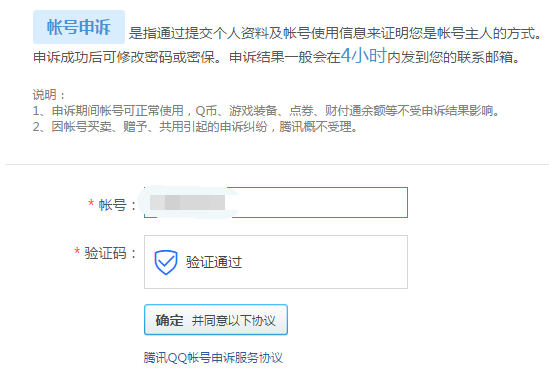Click the blue shield checkmark icon
Screen dimensions: 549x383
[166, 262]
